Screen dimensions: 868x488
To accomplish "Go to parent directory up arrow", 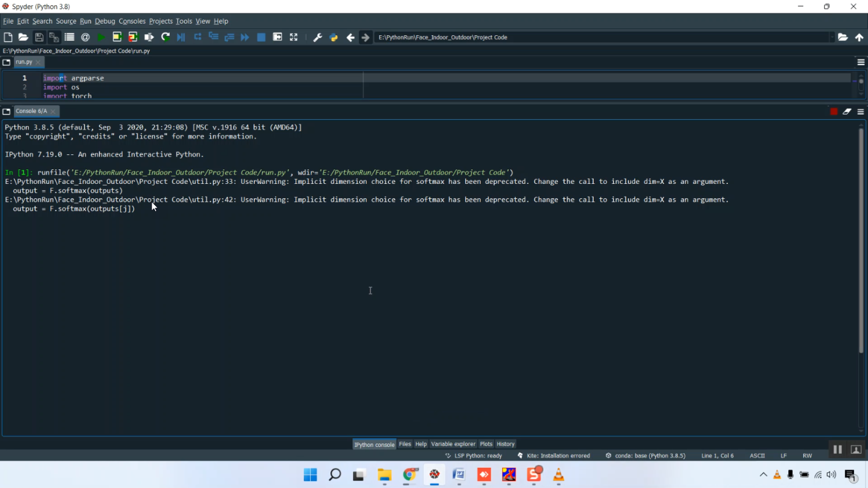I will (859, 37).
